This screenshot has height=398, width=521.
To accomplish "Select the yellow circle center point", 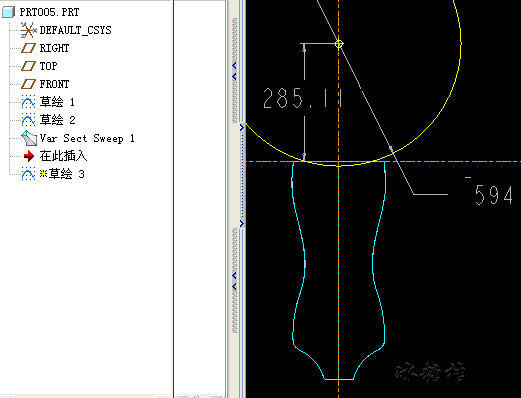I will tap(339, 44).
